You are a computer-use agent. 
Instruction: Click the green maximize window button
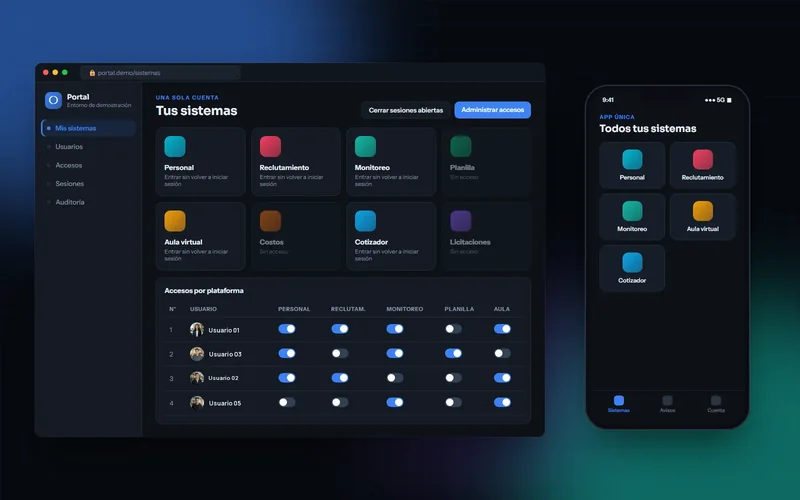pos(65,72)
